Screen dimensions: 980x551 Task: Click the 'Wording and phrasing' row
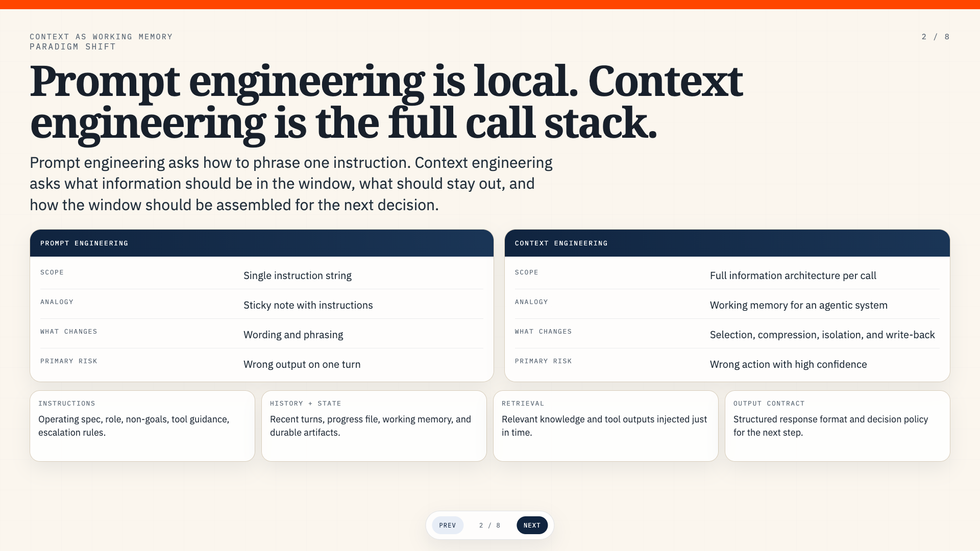(262, 334)
